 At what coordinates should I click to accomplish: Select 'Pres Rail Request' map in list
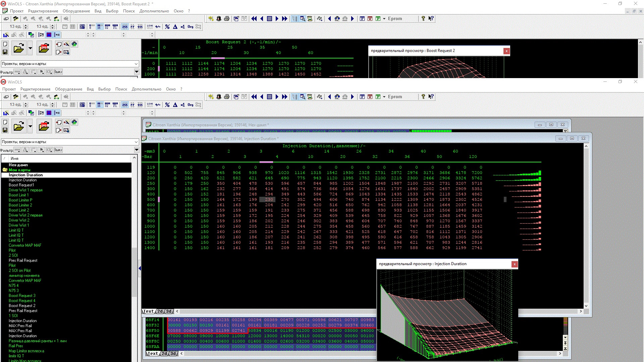23,260
